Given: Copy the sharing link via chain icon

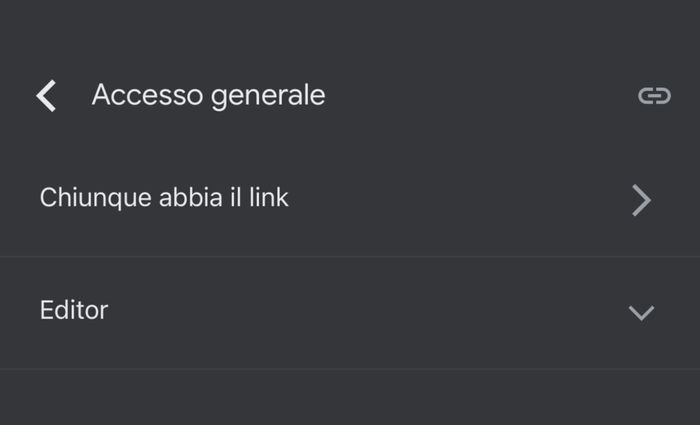Looking at the screenshot, I should click(654, 96).
